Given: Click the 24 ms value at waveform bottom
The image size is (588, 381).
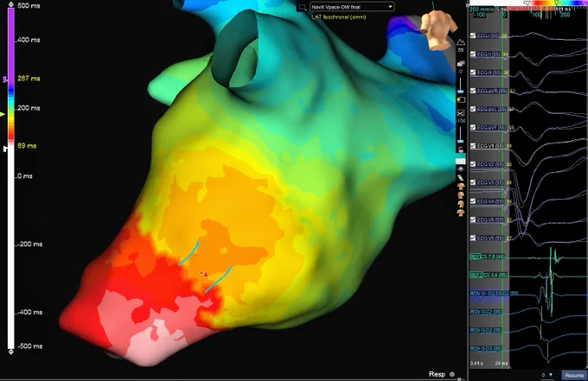Looking at the screenshot, I should point(502,363).
